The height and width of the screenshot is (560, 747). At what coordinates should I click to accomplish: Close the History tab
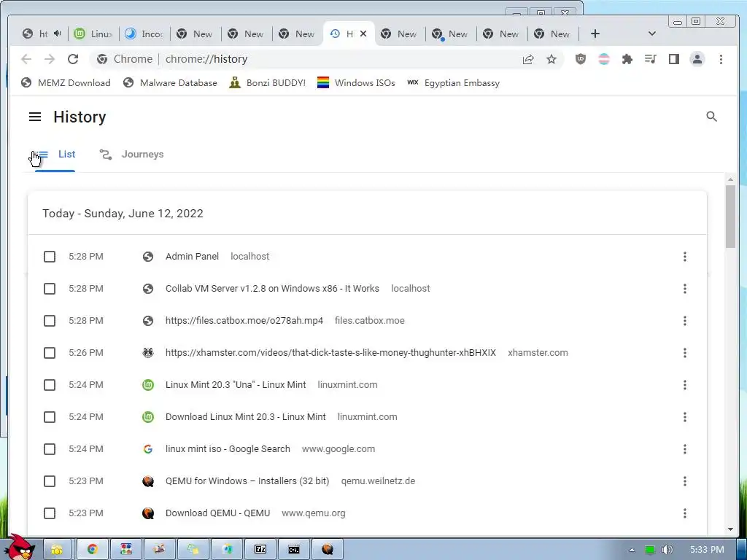[x=363, y=34]
